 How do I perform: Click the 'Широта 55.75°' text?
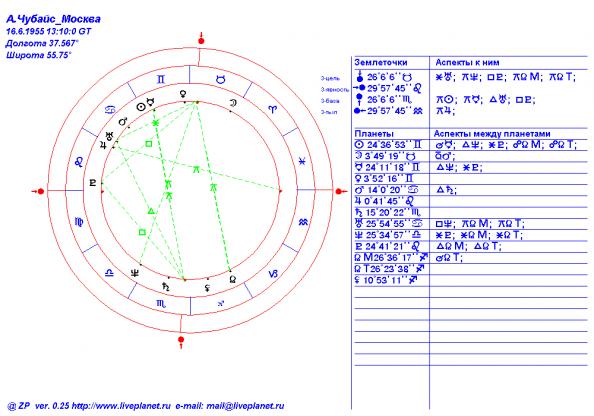coord(39,55)
